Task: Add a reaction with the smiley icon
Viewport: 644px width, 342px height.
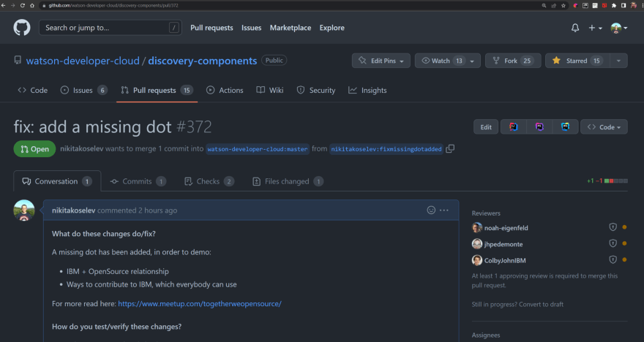Action: (x=431, y=210)
